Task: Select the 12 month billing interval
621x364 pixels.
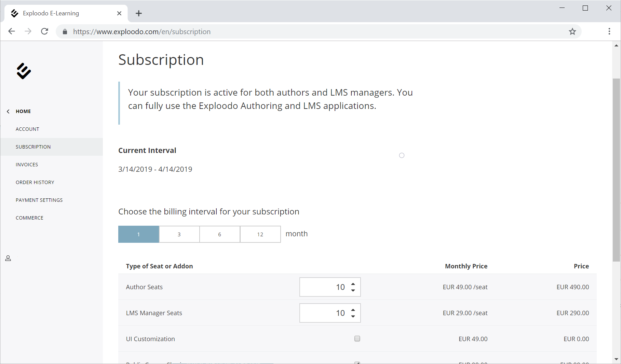Action: [x=260, y=234]
